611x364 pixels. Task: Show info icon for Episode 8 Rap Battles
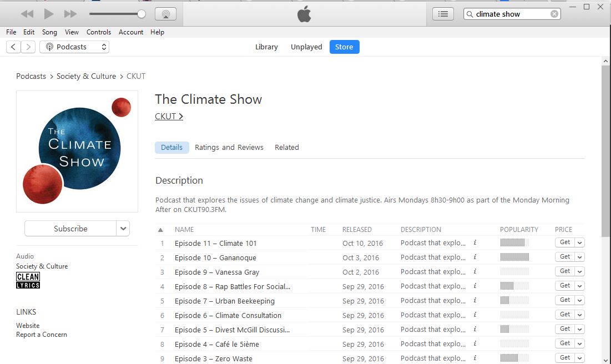tap(474, 286)
